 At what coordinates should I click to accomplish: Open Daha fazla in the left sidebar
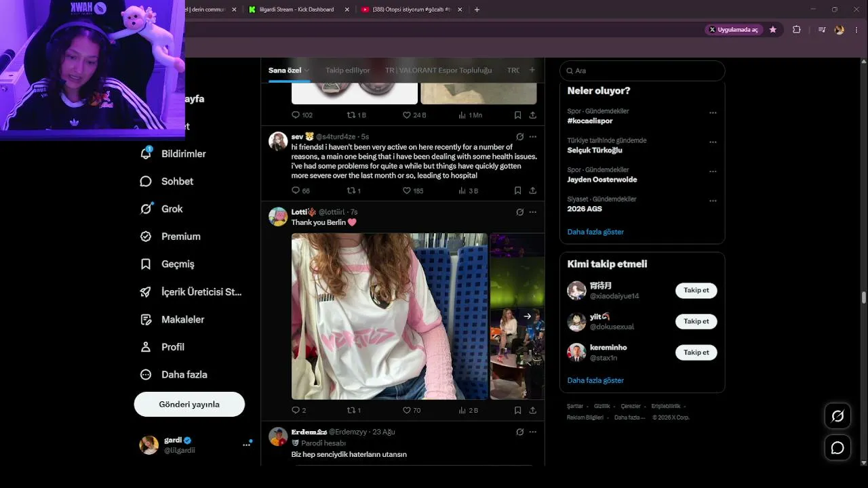tap(174, 375)
